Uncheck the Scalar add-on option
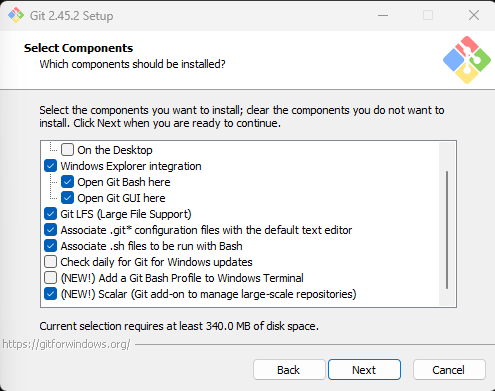Image resolution: width=495 pixels, height=391 pixels. 50,294
